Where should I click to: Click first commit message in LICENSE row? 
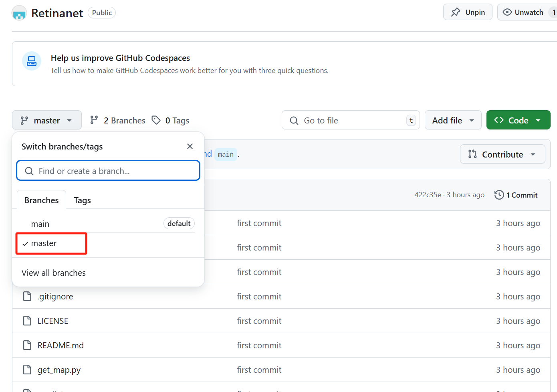pos(259,321)
